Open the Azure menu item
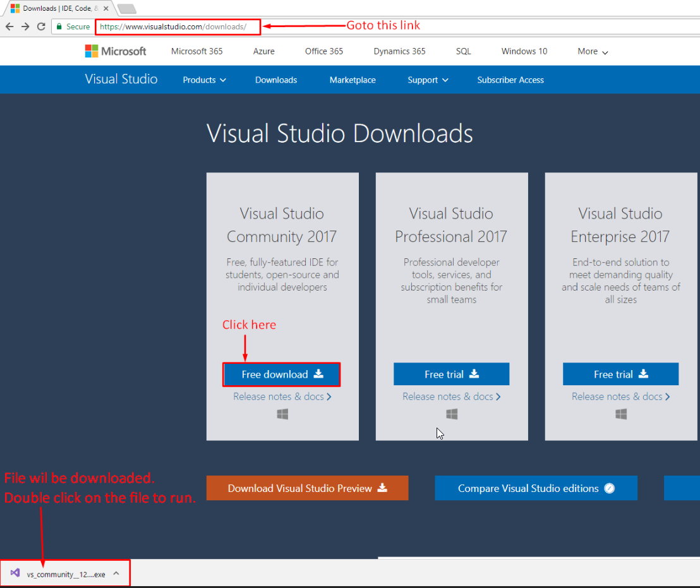This screenshot has width=700, height=588. pyautogui.click(x=264, y=51)
